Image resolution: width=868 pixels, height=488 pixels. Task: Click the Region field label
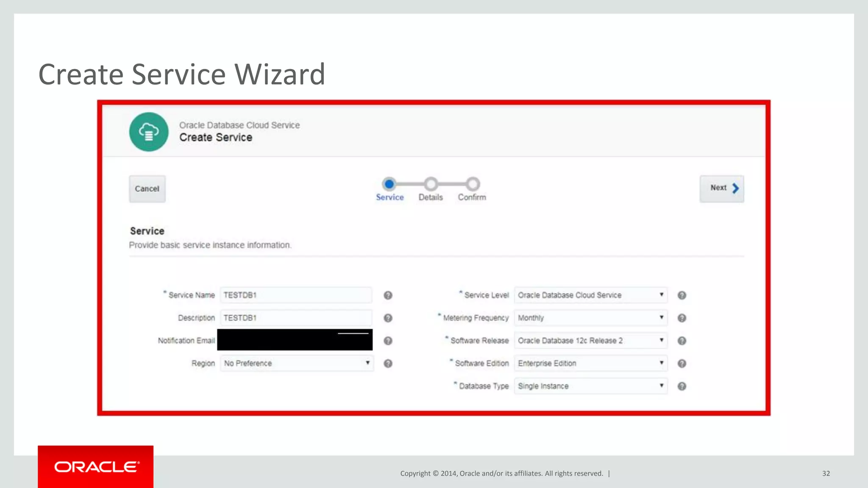[203, 363]
